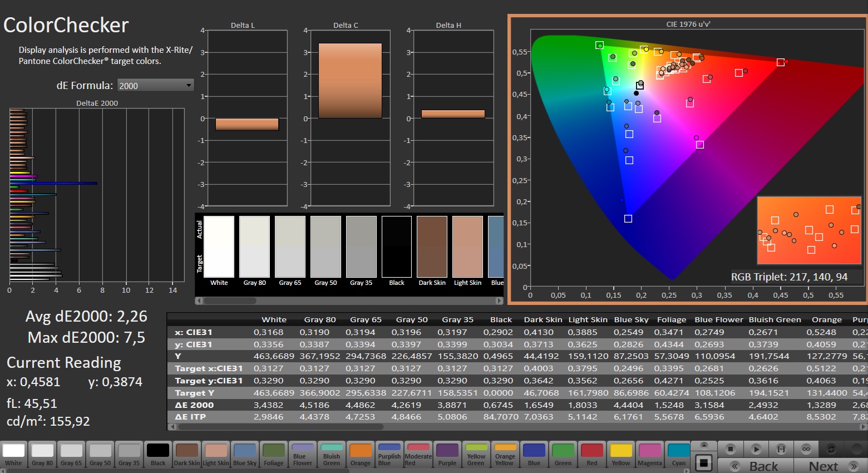Viewport: 868px width, 473px height.
Task: Click the Gray 50 actual/target comparison thumbnail
Action: pos(325,247)
